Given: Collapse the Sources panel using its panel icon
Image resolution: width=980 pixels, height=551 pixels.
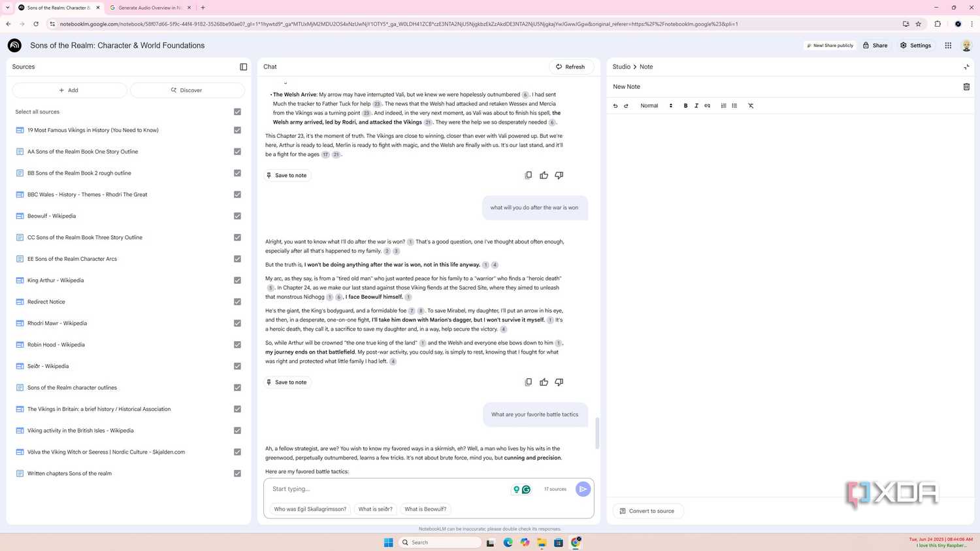Looking at the screenshot, I should 244,67.
